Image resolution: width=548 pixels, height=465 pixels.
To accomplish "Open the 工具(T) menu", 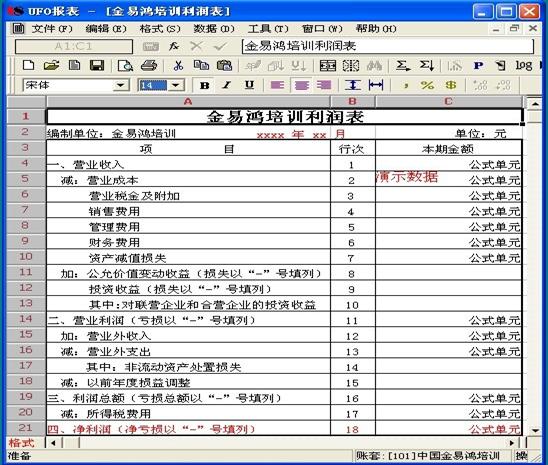I will tap(268, 29).
